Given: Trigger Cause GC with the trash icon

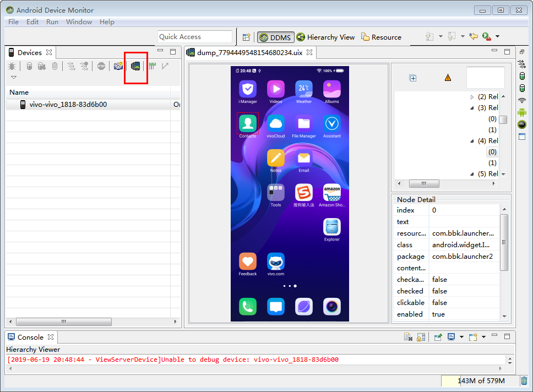Looking at the screenshot, I should [54, 66].
